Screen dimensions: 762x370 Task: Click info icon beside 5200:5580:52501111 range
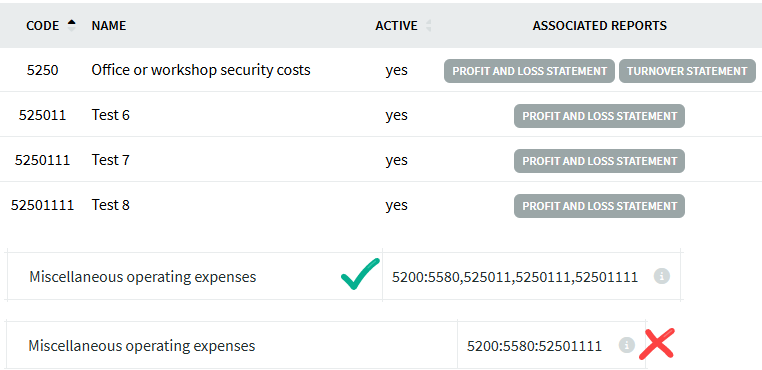pyautogui.click(x=626, y=345)
